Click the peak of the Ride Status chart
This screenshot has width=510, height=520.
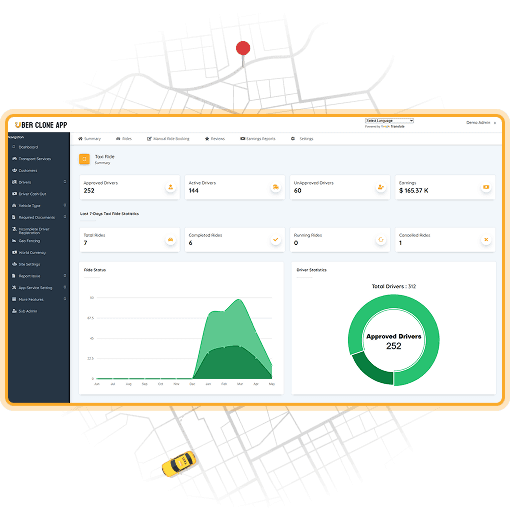[x=239, y=300]
